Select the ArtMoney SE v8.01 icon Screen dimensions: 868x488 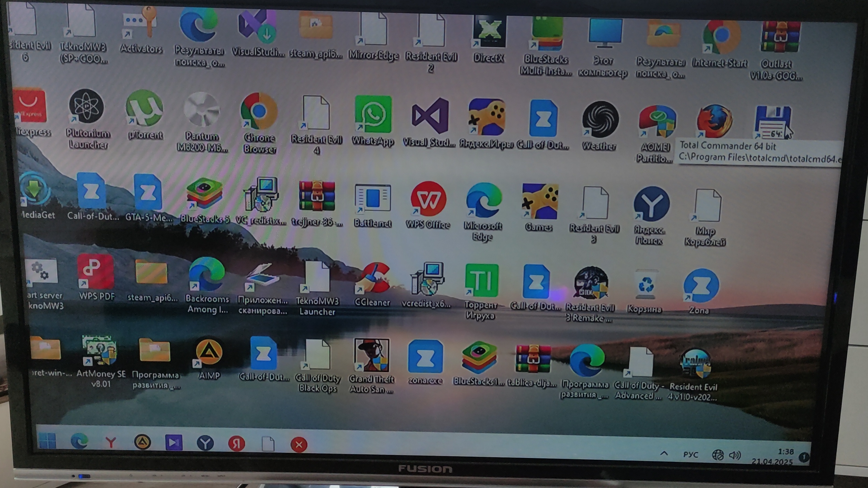(100, 351)
